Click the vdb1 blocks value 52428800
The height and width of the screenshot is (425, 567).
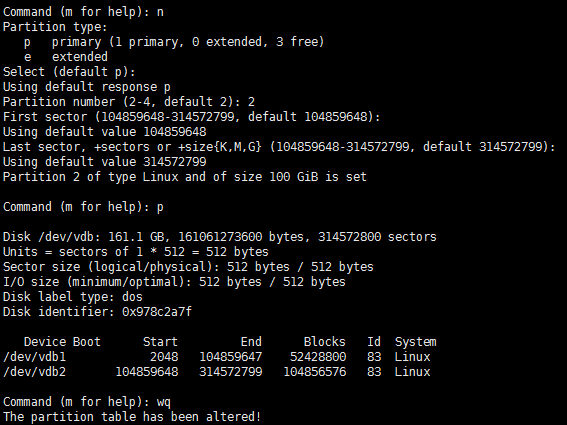[318, 357]
